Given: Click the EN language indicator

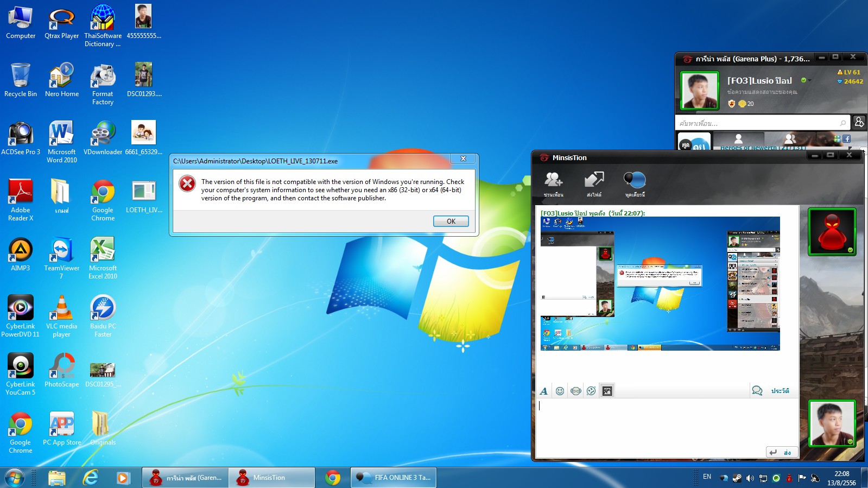Looking at the screenshot, I should (707, 477).
